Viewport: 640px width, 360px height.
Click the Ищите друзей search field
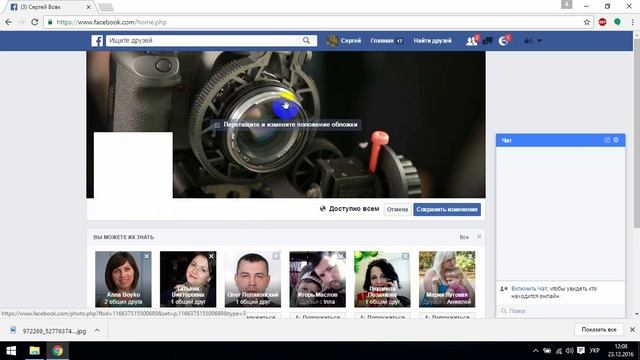click(x=203, y=40)
